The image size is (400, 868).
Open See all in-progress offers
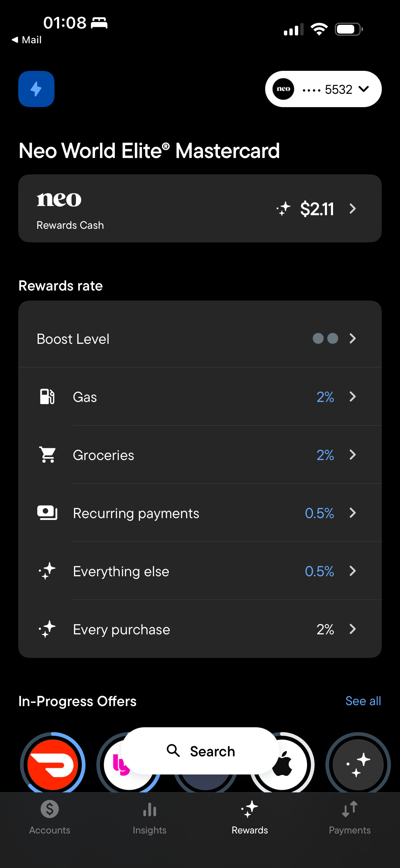point(363,701)
